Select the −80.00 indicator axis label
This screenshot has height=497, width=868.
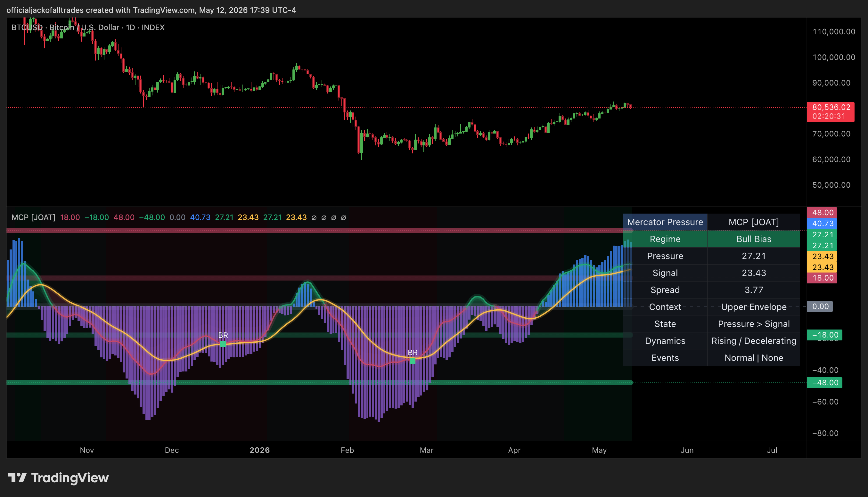click(x=825, y=433)
